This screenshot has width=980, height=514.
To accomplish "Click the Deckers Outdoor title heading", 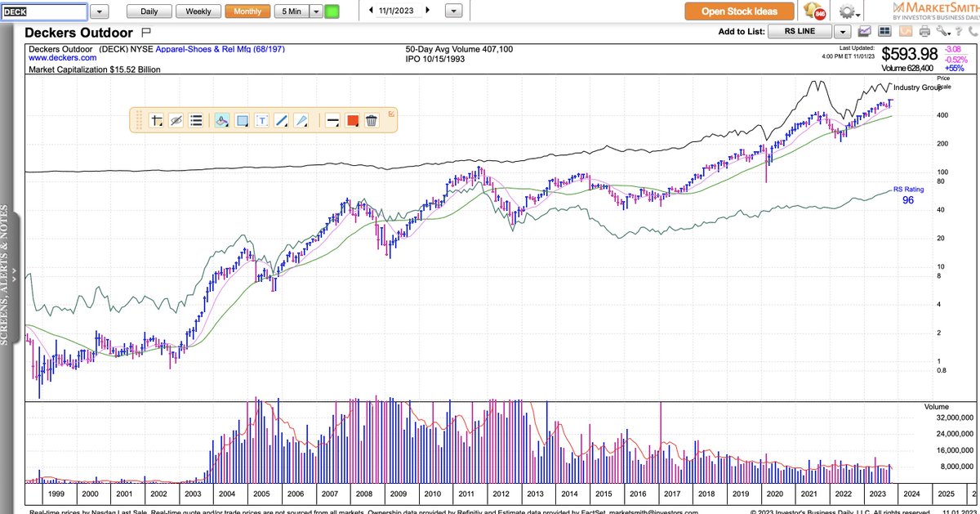I will [x=80, y=33].
